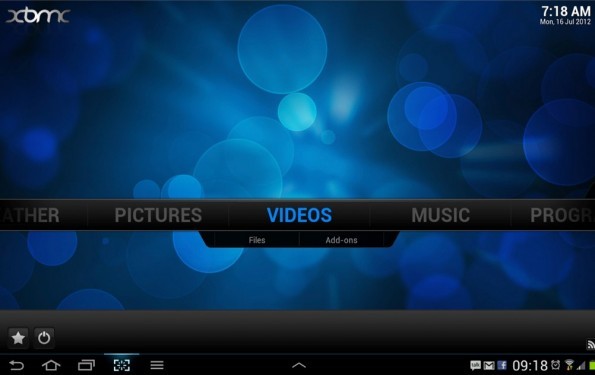Expand the bottom panel up chevron
Screen dimensions: 595x375
pos(299,365)
